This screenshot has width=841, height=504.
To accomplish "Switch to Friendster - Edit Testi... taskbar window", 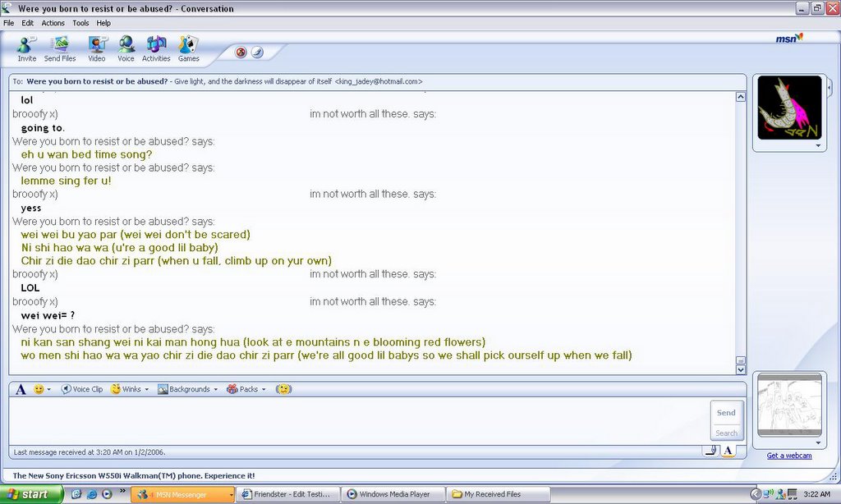I will click(290, 494).
